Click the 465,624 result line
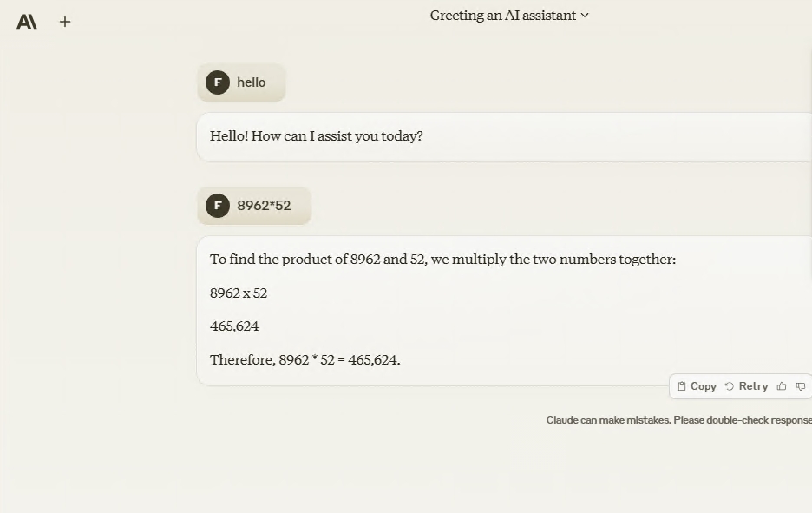 tap(234, 326)
